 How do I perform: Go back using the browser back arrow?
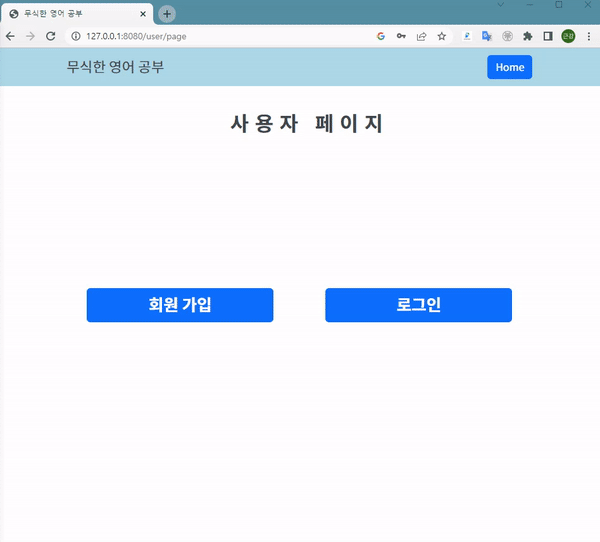10,36
